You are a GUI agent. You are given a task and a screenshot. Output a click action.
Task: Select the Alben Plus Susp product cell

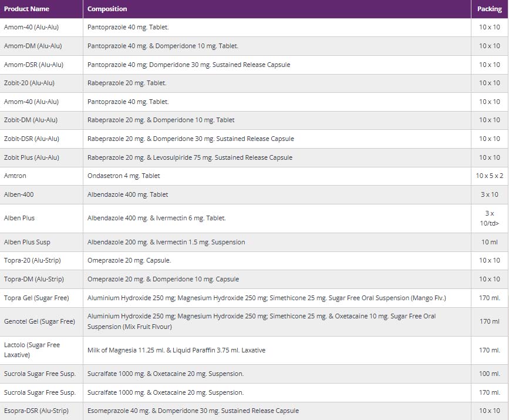click(x=27, y=242)
